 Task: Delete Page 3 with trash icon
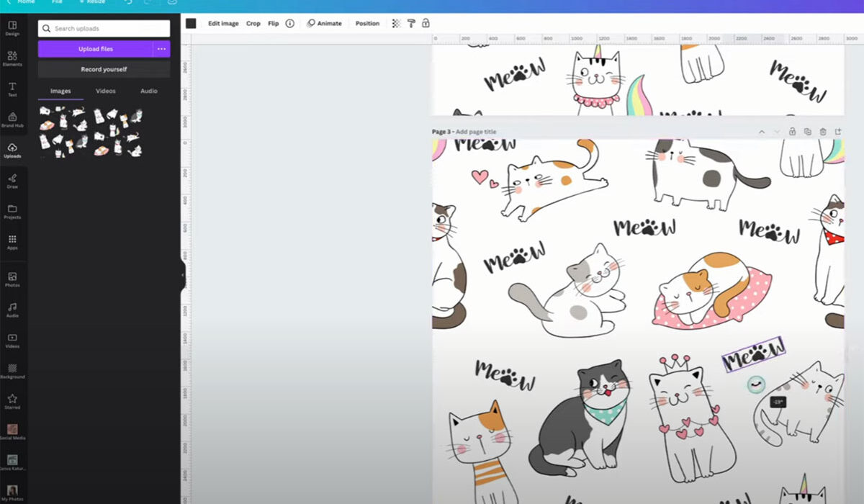click(x=823, y=132)
